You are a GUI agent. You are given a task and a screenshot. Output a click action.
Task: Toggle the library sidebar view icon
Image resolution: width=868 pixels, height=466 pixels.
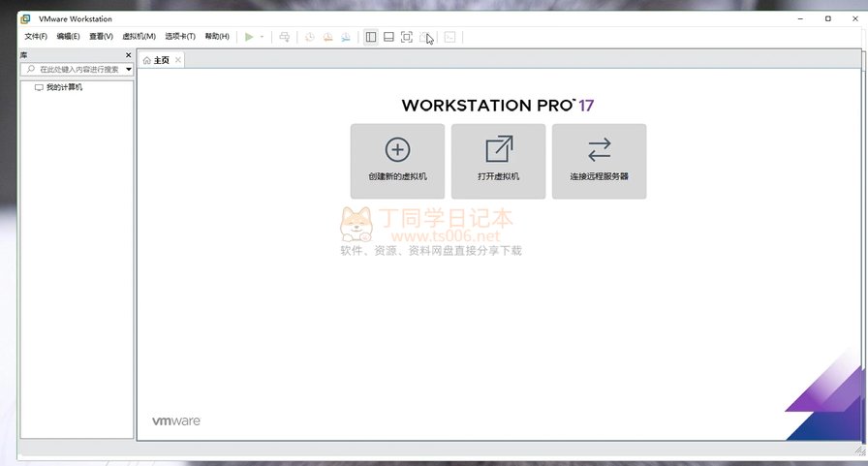click(371, 37)
